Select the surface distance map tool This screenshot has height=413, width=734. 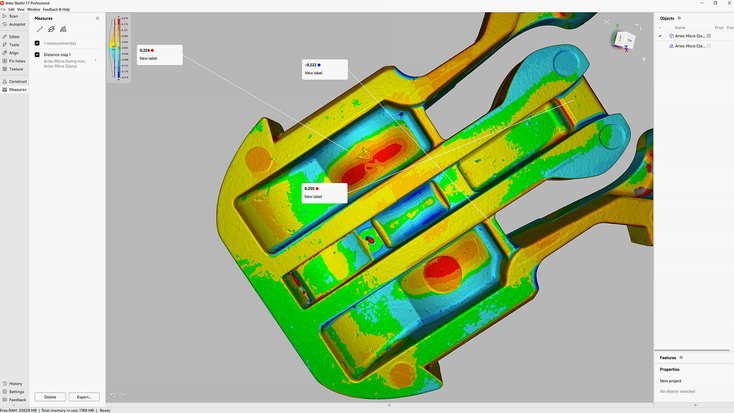63,29
